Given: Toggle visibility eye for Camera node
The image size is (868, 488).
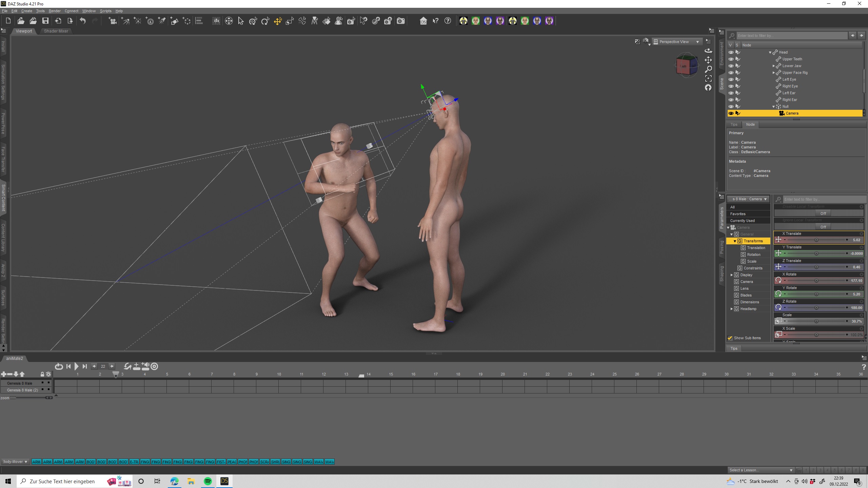Looking at the screenshot, I should pyautogui.click(x=731, y=113).
